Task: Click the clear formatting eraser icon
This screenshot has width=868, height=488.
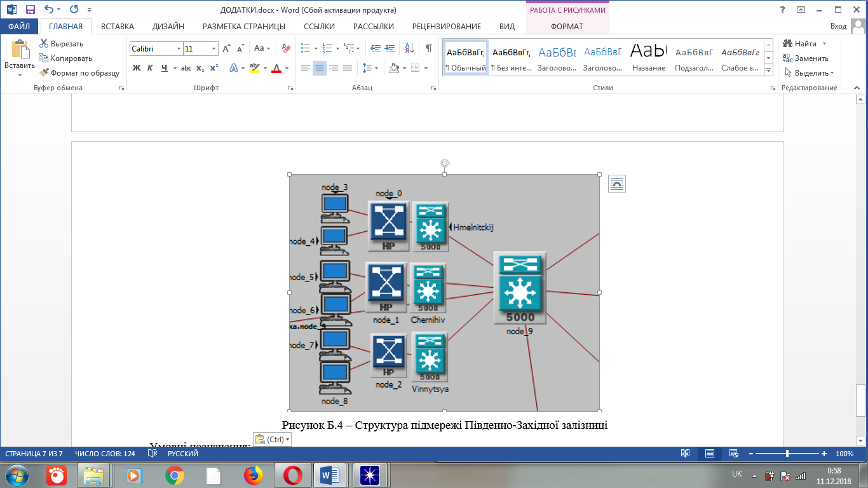Action: click(x=286, y=48)
